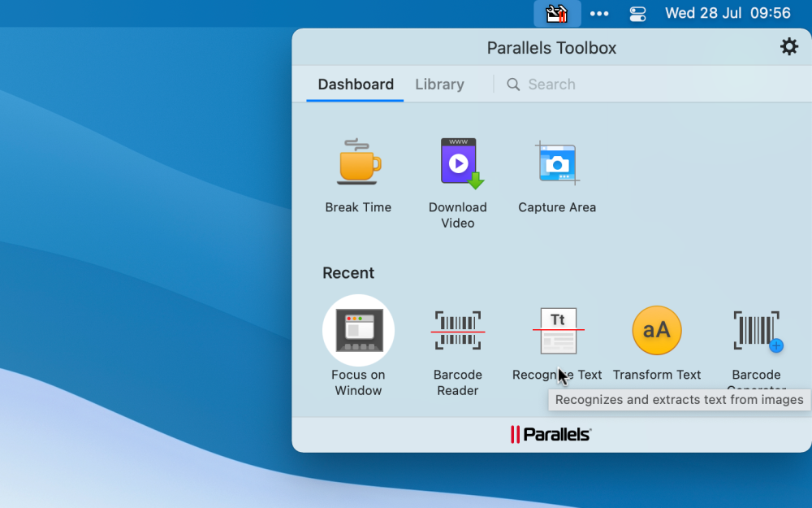Open Parallels Toolbox settings gear
Viewport: 812px width, 508px height.
(x=788, y=47)
